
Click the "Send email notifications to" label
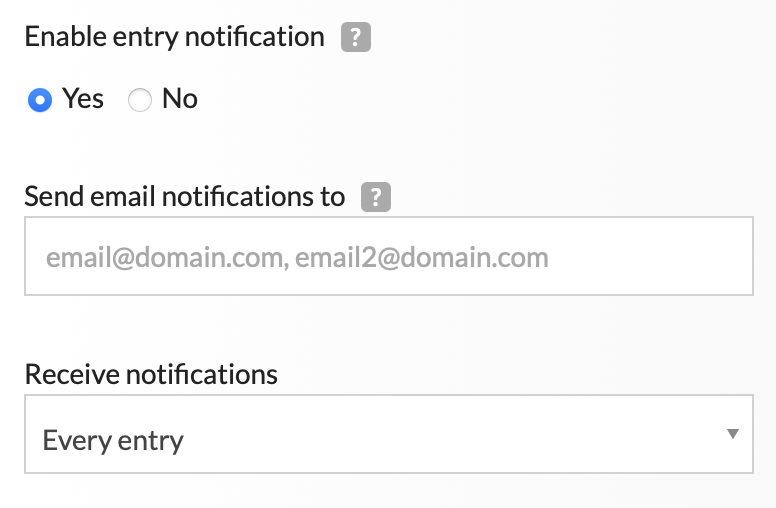coord(185,196)
